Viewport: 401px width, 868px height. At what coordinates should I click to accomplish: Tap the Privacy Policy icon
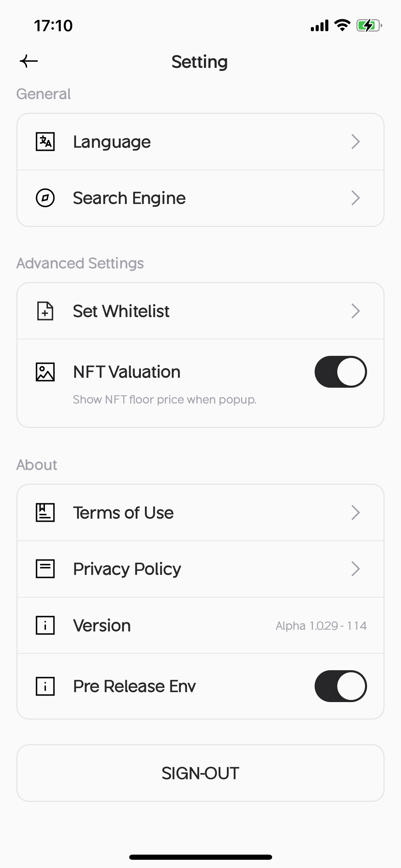point(45,569)
